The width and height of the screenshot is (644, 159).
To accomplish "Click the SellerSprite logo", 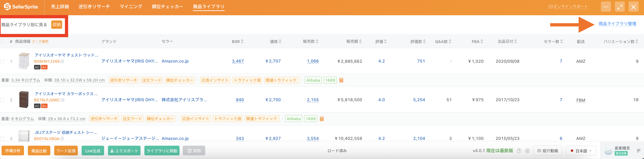I will pos(21,7).
